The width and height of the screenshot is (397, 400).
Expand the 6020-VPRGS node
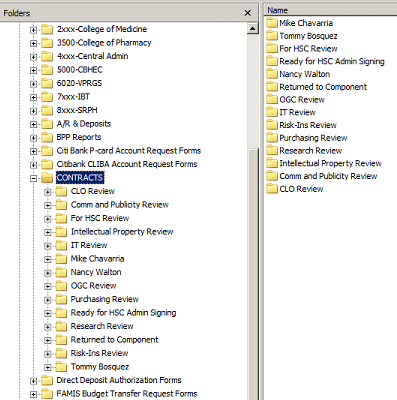pos(33,84)
